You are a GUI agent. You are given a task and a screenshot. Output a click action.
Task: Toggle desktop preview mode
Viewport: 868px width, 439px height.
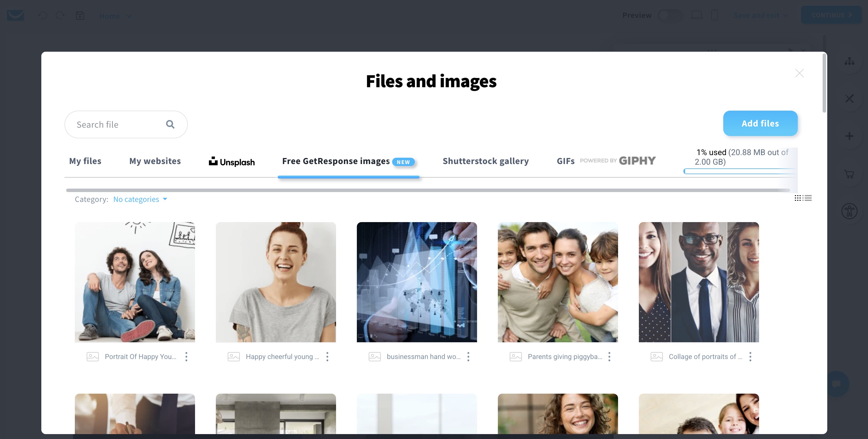[696, 15]
